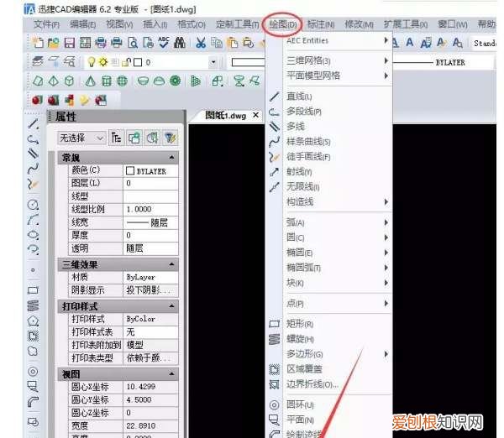Choose 样条曲线(S) menu entry

(x=328, y=142)
